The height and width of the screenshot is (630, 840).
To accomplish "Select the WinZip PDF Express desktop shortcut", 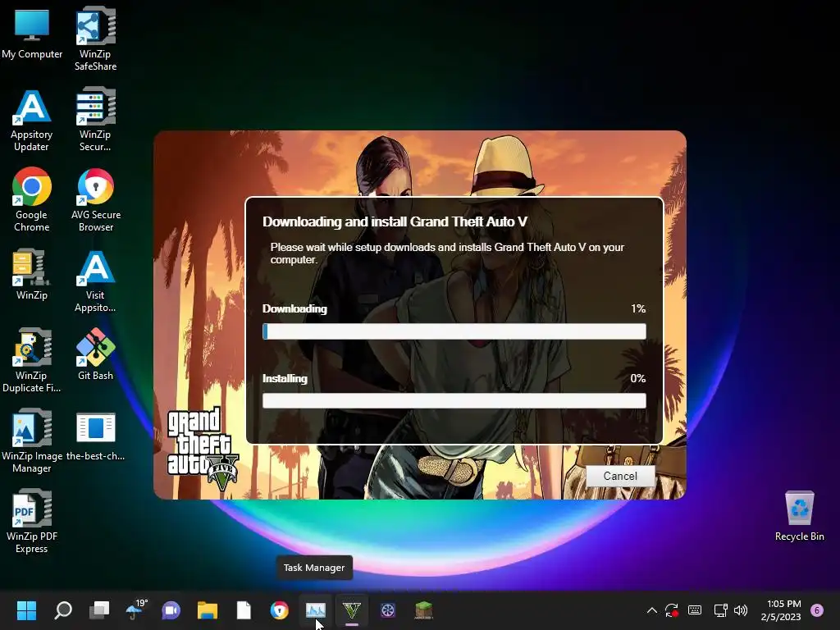I will (x=32, y=521).
